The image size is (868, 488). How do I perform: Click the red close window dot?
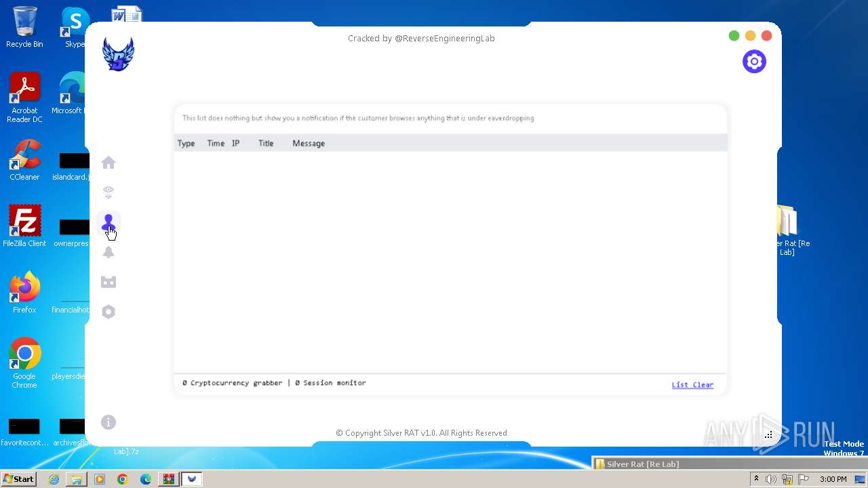click(x=766, y=36)
